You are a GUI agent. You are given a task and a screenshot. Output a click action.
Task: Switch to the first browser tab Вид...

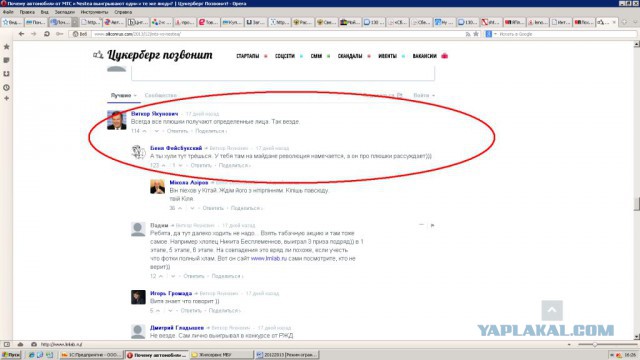point(12,22)
